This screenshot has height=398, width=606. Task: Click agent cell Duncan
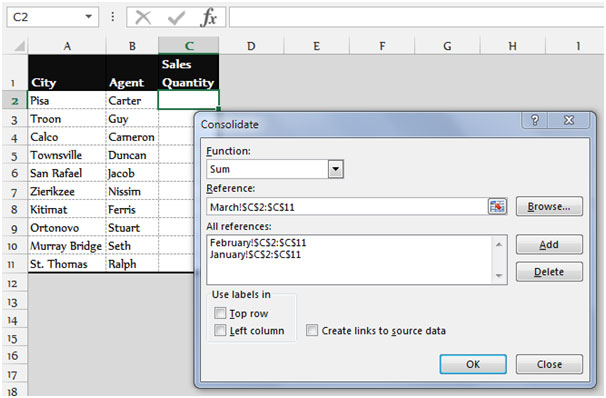point(132,155)
